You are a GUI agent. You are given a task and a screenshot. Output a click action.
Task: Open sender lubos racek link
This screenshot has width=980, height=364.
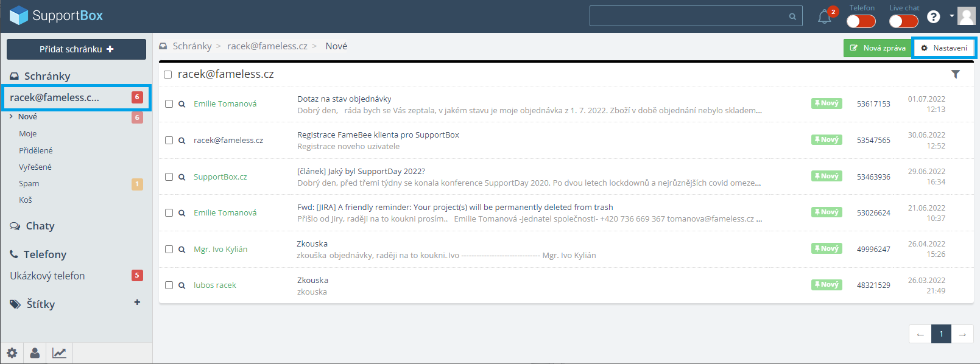[215, 285]
